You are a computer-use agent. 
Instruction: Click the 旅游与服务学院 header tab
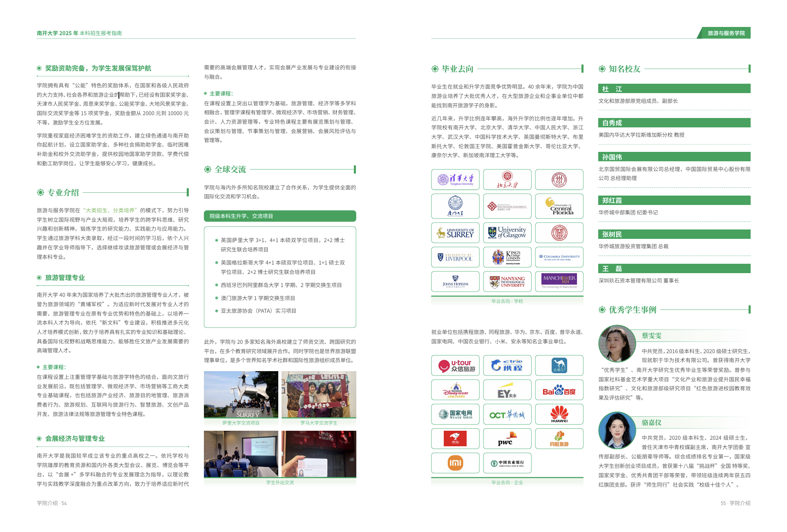click(726, 33)
